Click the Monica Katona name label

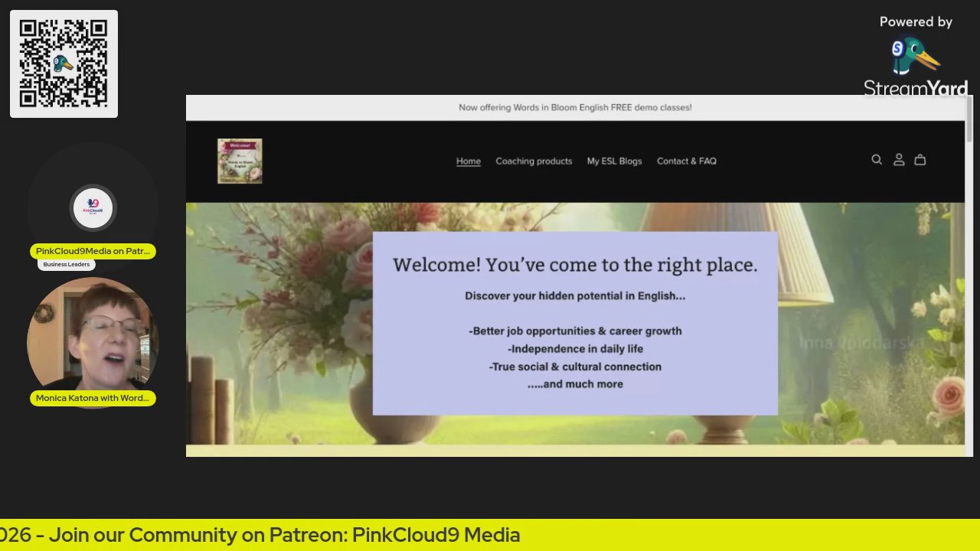[93, 398]
